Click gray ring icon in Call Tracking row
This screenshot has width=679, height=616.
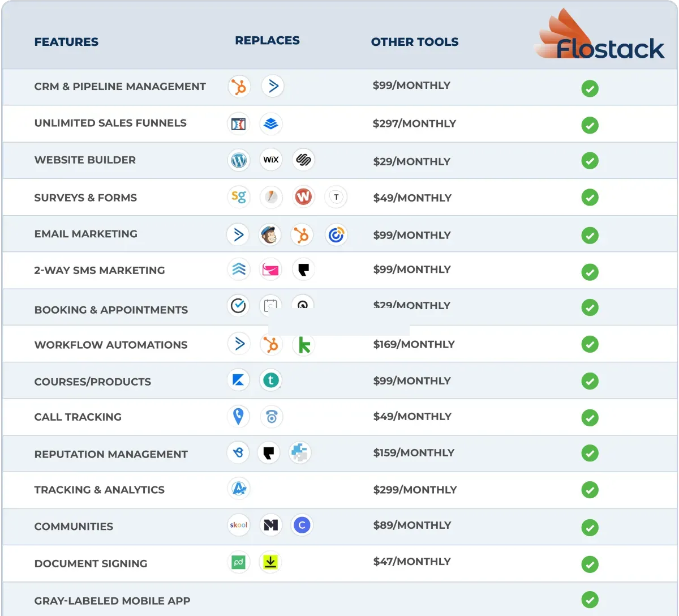pos(272,417)
